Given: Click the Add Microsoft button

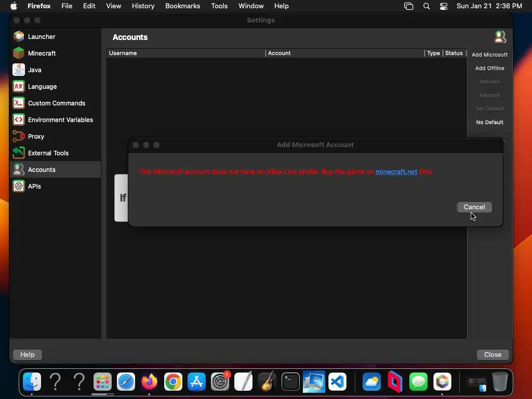Looking at the screenshot, I should [x=489, y=55].
